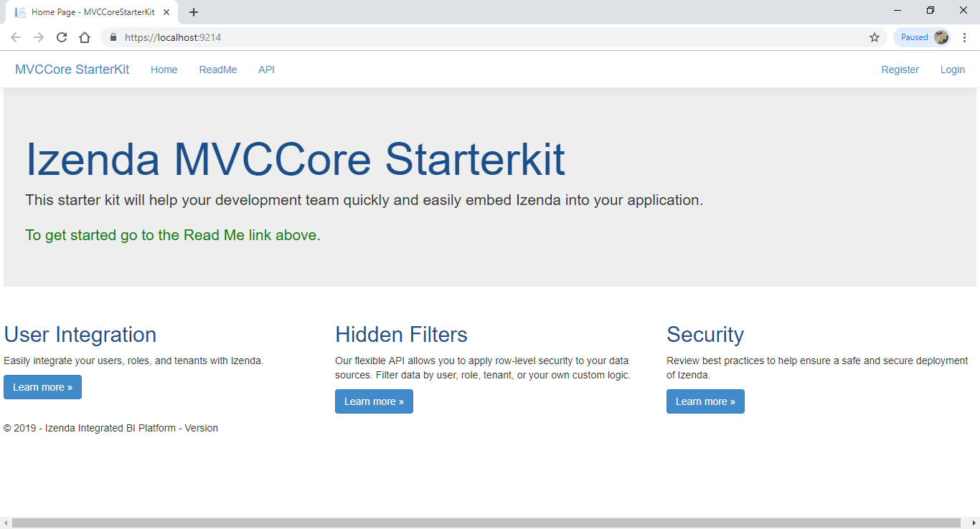980x529 pixels.
Task: Click the Security heading
Action: pos(705,335)
